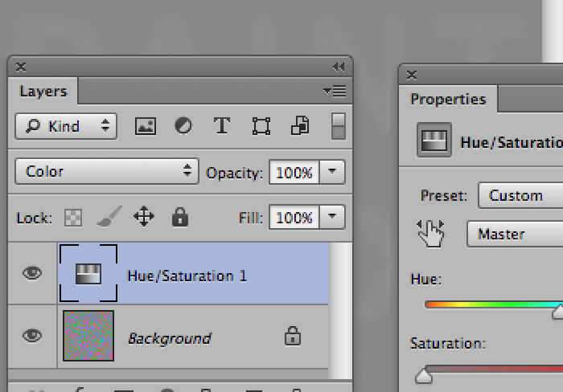This screenshot has width=563, height=392.
Task: Toggle the layer filtering switch
Action: coord(339,126)
